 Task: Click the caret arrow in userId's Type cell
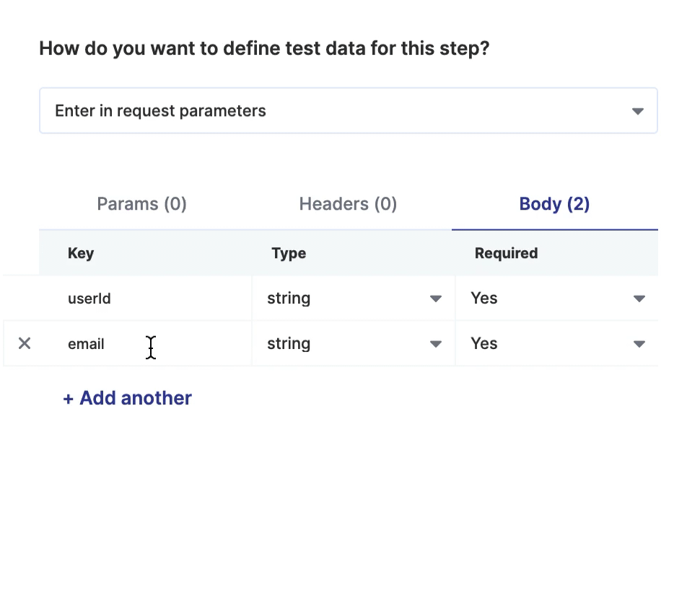(435, 299)
